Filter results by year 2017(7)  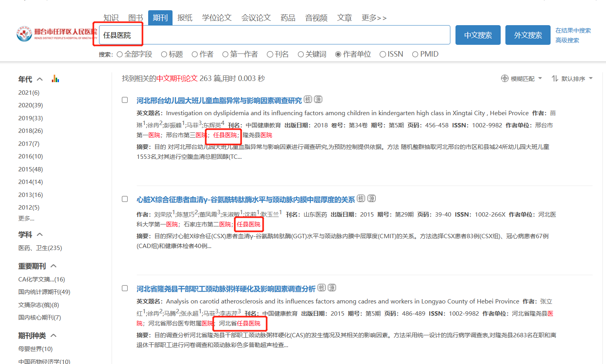(29, 143)
